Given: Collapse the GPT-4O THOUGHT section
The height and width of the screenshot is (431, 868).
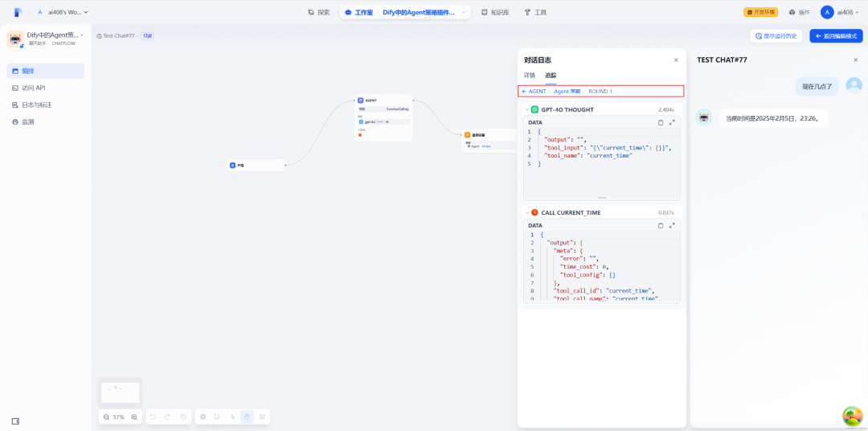Looking at the screenshot, I should tap(527, 109).
